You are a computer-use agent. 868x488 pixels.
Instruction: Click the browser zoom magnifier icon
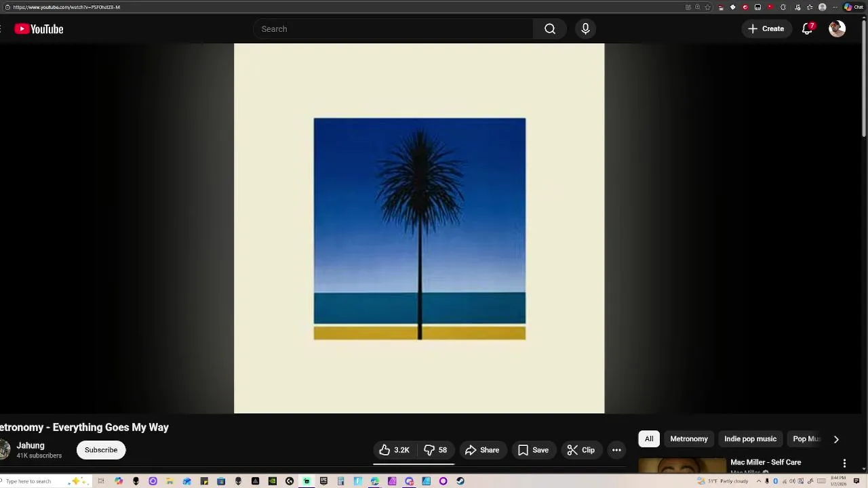pyautogui.click(x=697, y=7)
